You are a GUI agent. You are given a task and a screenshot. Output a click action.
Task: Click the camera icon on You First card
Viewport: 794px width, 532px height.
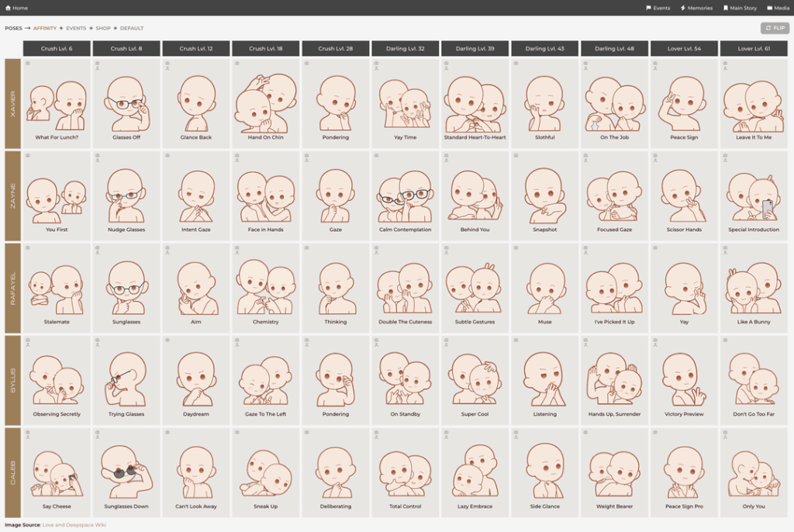point(28,156)
